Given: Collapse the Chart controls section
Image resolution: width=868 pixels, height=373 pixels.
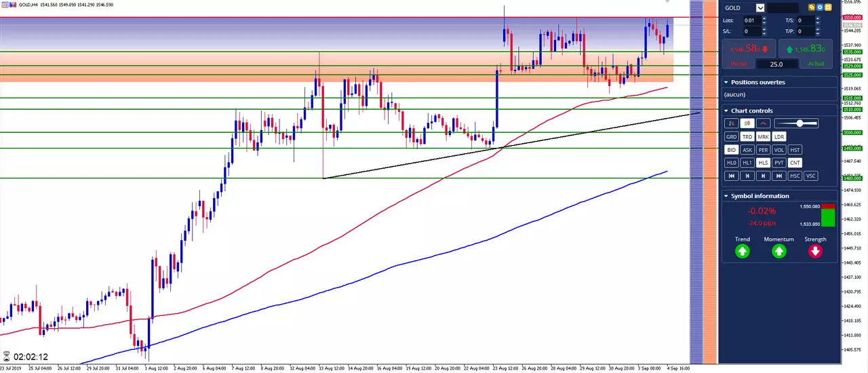Looking at the screenshot, I should click(x=726, y=111).
